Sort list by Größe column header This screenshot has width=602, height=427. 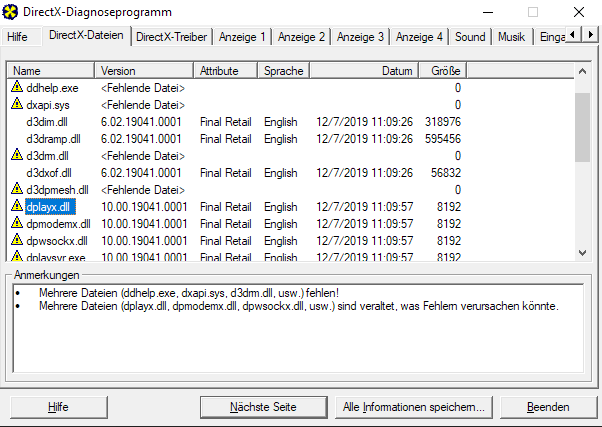click(x=443, y=71)
